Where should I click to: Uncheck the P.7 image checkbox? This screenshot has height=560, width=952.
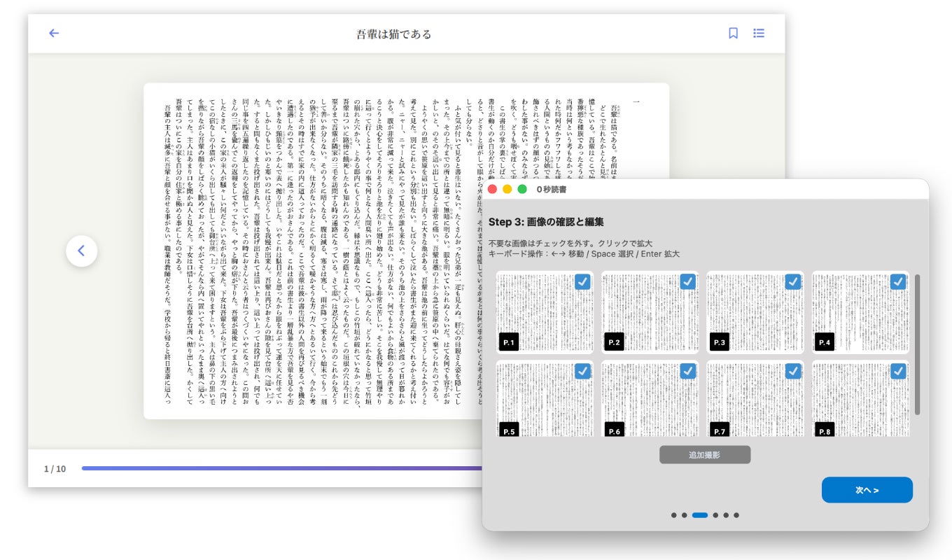point(792,371)
